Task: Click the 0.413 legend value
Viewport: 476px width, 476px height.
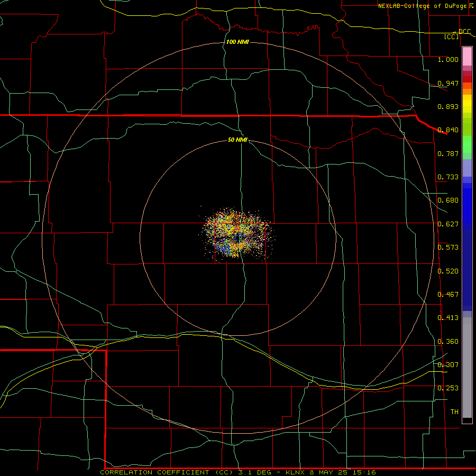Action: [x=448, y=318]
